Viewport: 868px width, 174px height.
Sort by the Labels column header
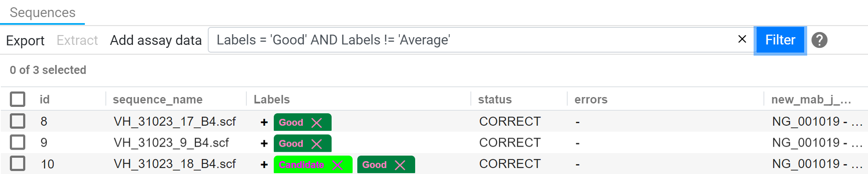pos(272,99)
